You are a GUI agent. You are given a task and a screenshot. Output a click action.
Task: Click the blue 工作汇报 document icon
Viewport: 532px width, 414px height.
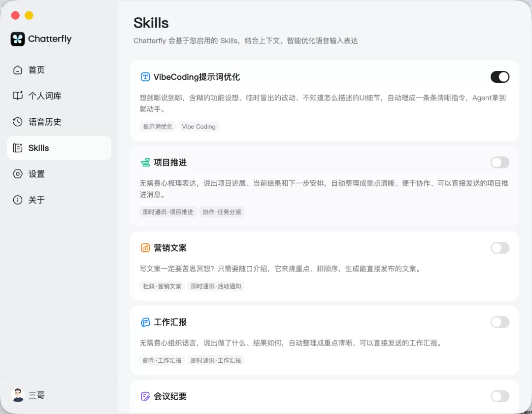point(145,322)
